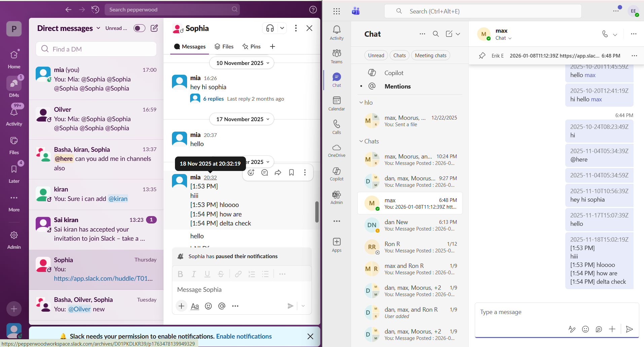Expand Teams new chat options chevron
The height and width of the screenshot is (347, 644).
tap(458, 34)
